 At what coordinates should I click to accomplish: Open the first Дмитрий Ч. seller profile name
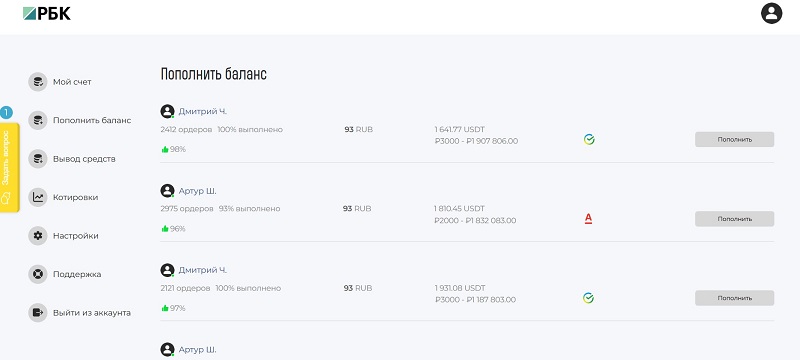click(202, 111)
